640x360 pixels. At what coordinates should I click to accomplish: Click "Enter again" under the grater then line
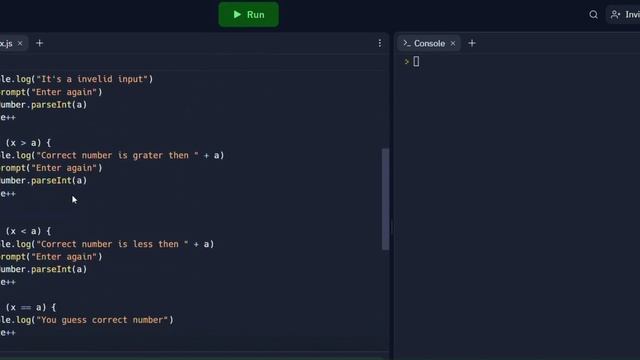[x=64, y=168]
